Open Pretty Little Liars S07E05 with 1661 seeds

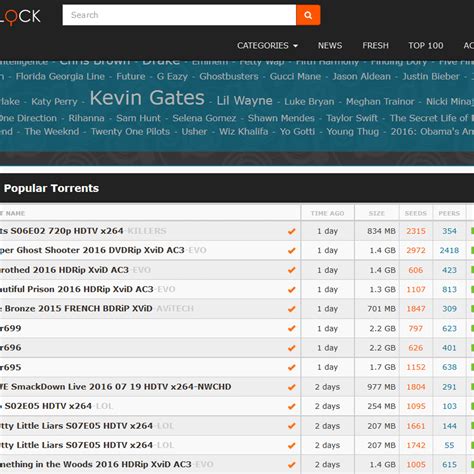(x=76, y=426)
